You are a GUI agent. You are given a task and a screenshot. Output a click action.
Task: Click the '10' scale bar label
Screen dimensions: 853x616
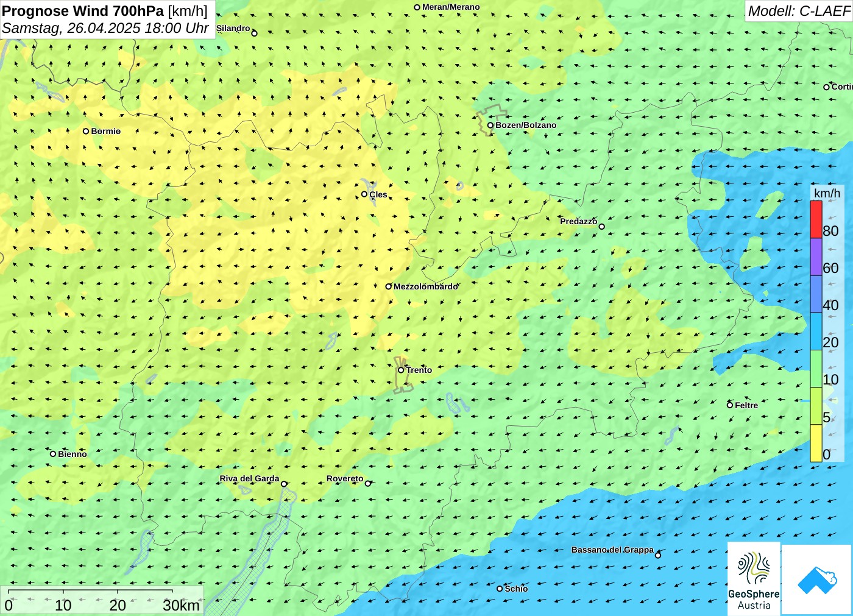coord(63,605)
